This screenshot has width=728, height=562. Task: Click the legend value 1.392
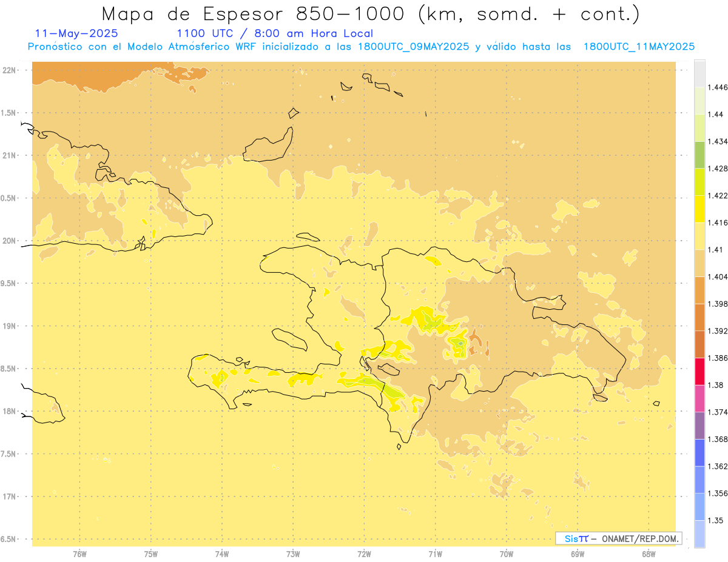click(718, 331)
